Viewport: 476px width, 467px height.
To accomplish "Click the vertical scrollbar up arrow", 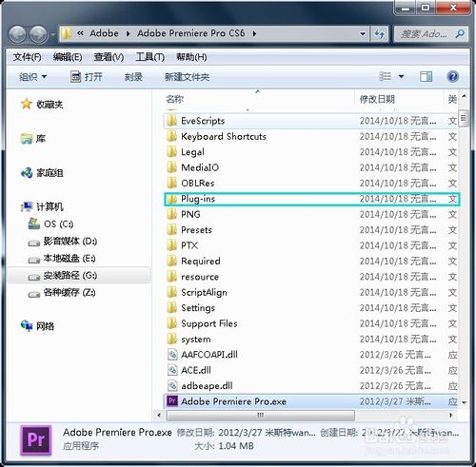I will coord(464,96).
